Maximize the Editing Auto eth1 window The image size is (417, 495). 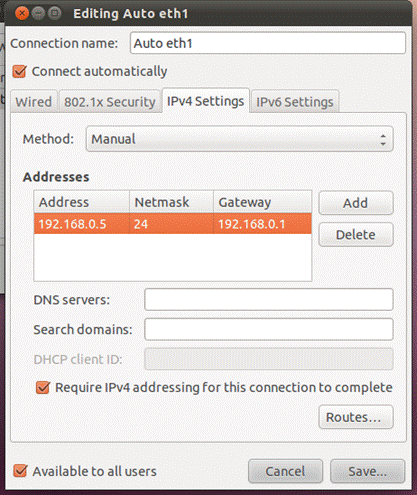(x=55, y=13)
